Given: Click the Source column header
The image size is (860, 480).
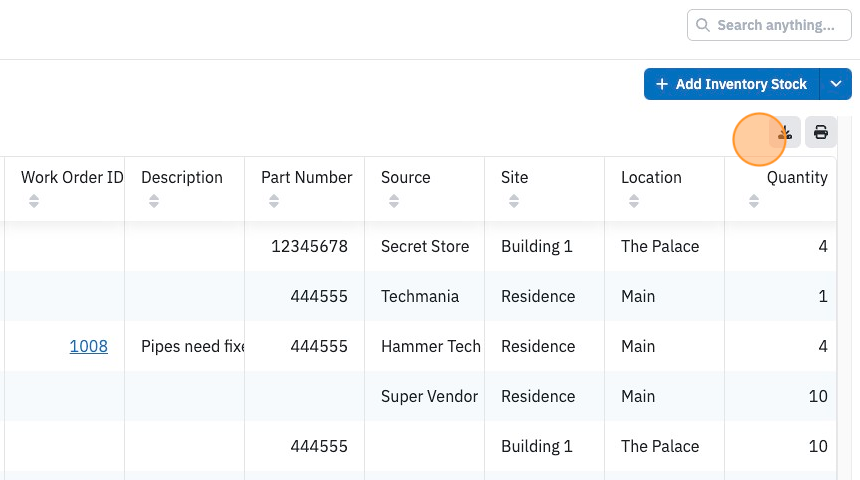Looking at the screenshot, I should pyautogui.click(x=425, y=189).
